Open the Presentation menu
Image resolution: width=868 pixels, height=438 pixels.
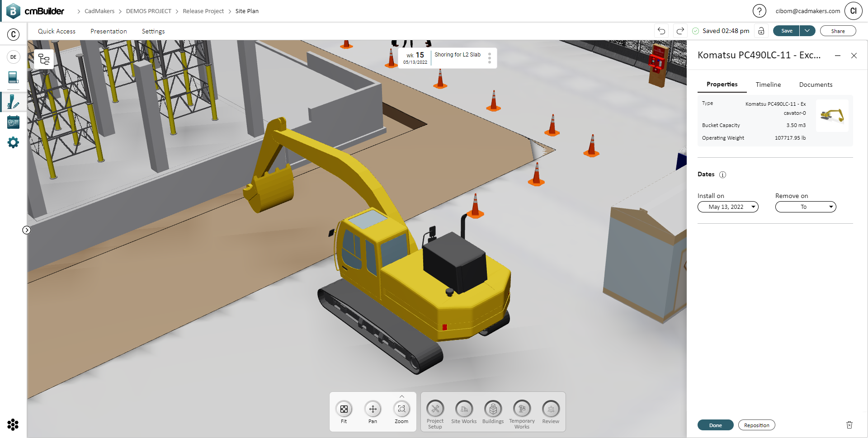click(x=108, y=31)
